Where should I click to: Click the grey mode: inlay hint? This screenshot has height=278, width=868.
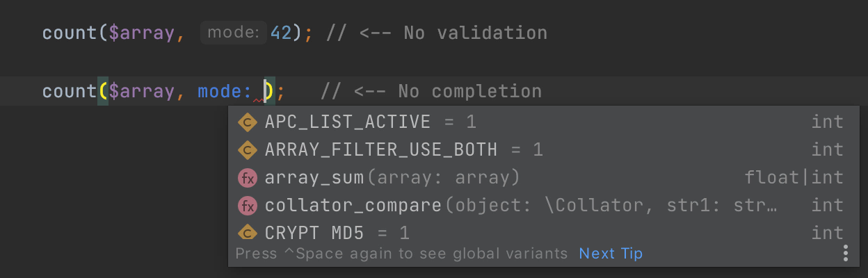tap(233, 33)
